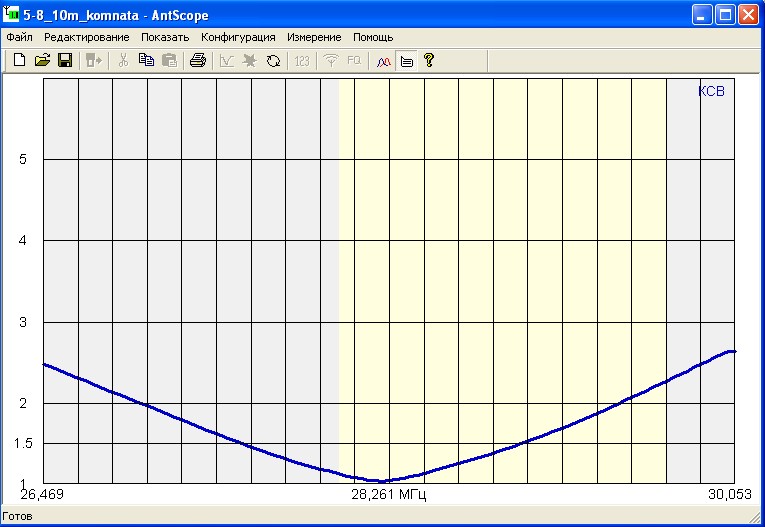Click the graph scan toolbar icon
Screen dimensions: 765x527
pos(227,61)
